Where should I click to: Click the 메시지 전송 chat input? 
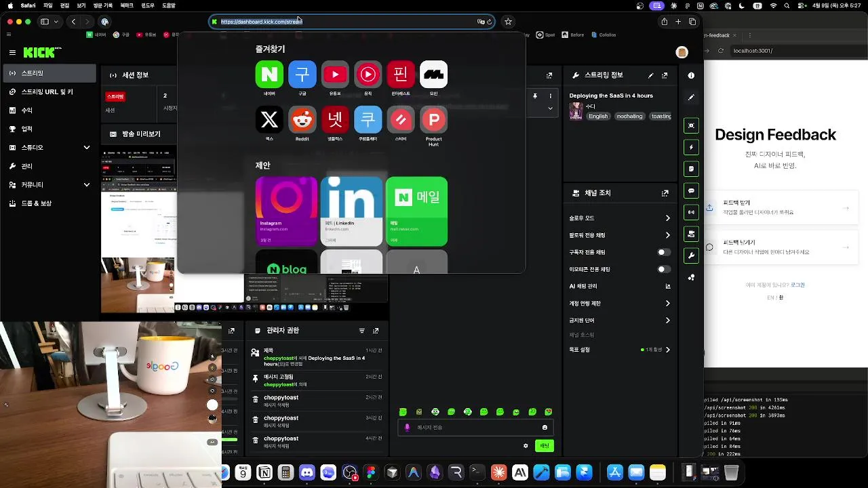(475, 428)
